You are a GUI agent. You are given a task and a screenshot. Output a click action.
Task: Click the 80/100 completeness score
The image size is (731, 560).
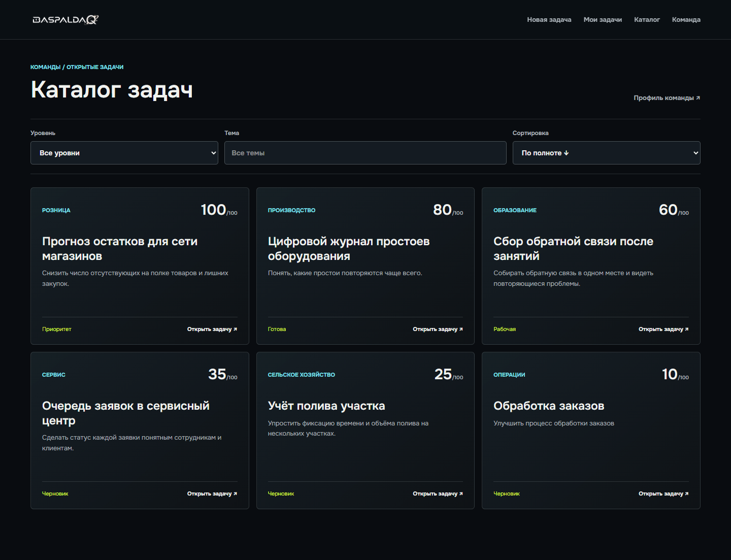(448, 210)
